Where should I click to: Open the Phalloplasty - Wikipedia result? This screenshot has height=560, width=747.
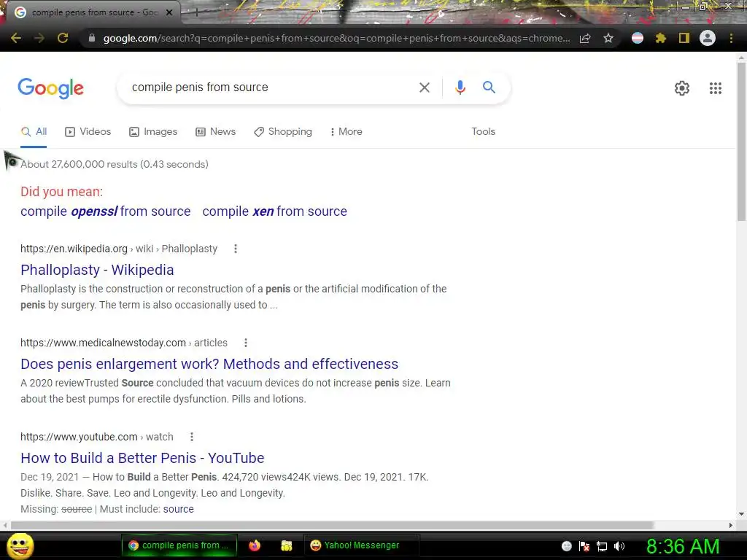[97, 270]
